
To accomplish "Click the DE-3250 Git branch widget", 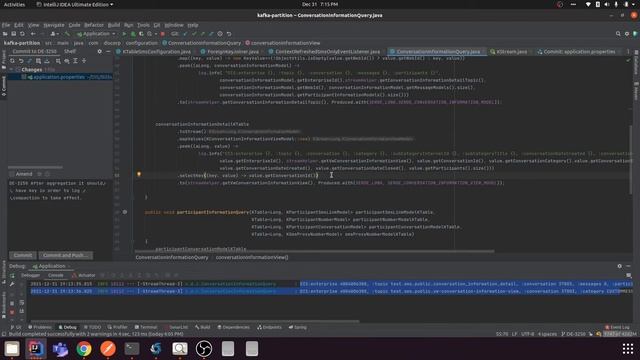I will [573, 334].
